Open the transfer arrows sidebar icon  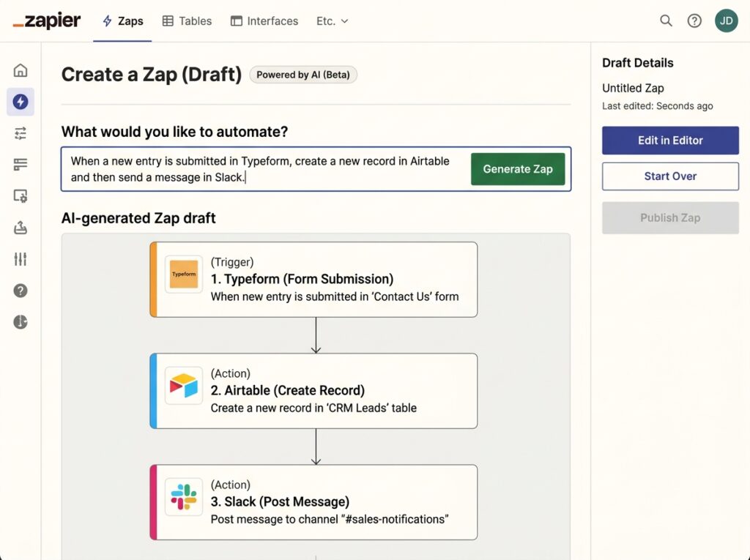tap(20, 133)
